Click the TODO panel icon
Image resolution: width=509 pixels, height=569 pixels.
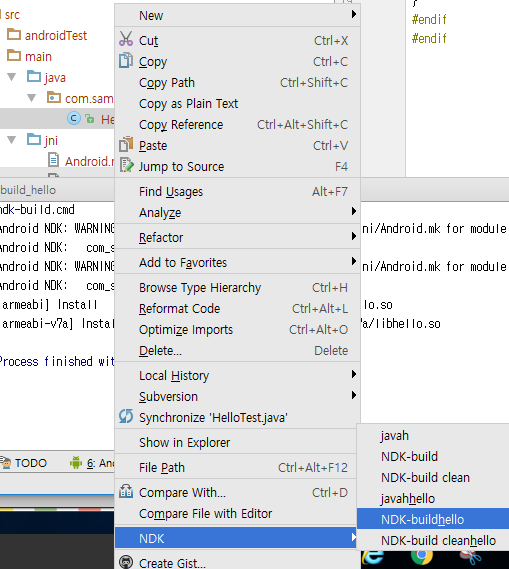5,462
